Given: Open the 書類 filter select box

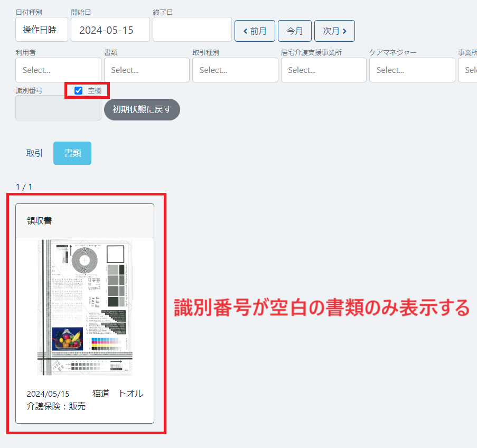Looking at the screenshot, I should click(146, 70).
